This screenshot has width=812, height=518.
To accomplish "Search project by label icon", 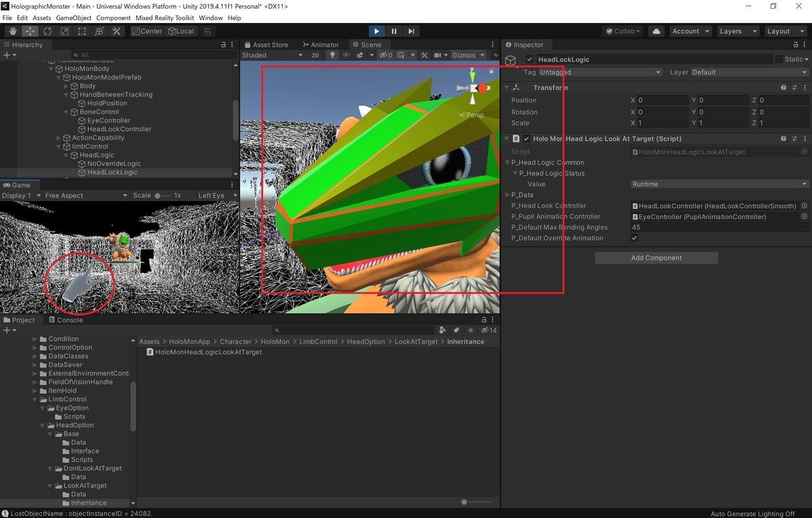I will tap(457, 330).
